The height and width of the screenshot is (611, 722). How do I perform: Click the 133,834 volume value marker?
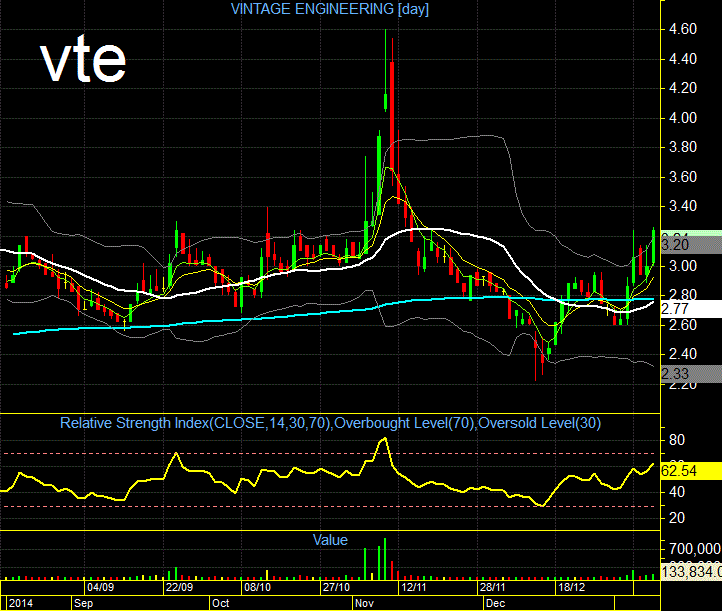(x=691, y=572)
